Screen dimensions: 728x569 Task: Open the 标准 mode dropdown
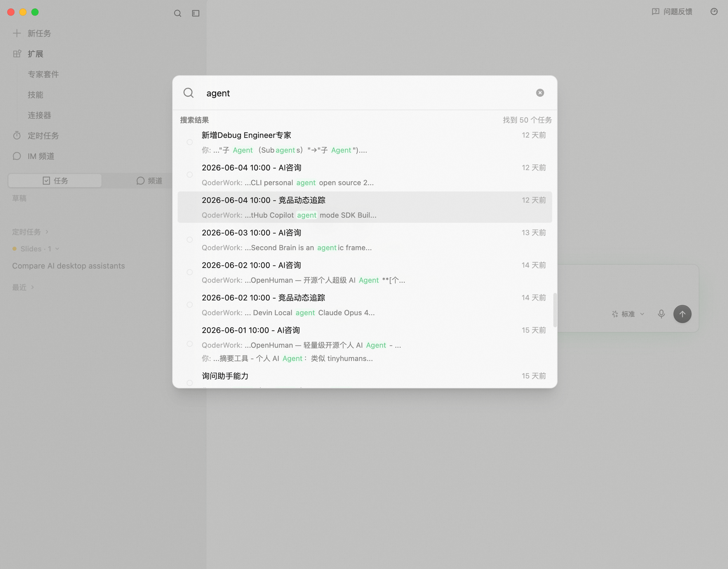click(x=629, y=314)
